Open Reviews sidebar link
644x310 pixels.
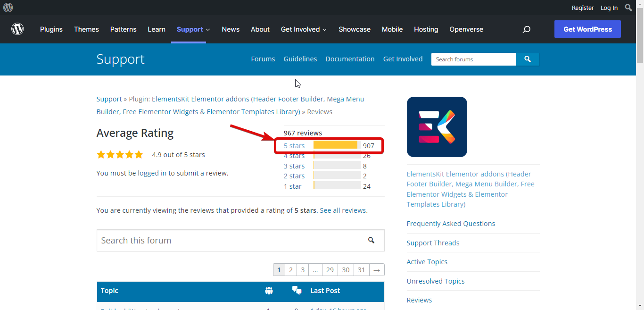[x=419, y=300]
